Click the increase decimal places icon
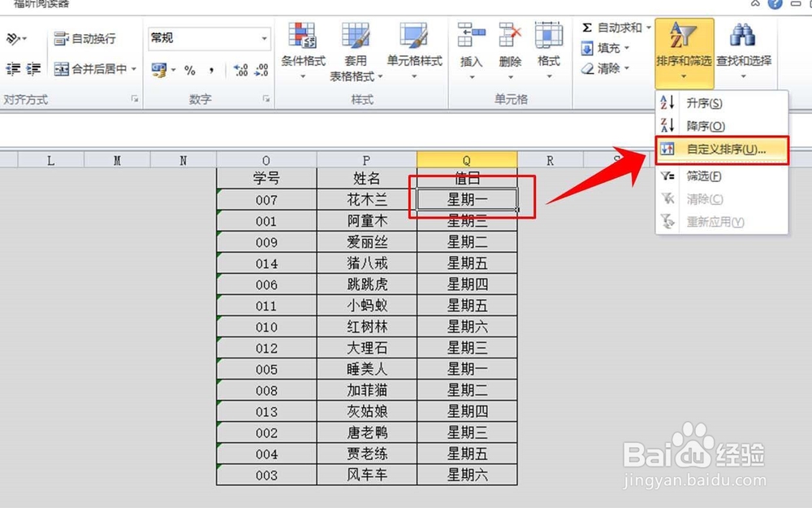Image resolution: width=812 pixels, height=508 pixels. pos(242,71)
